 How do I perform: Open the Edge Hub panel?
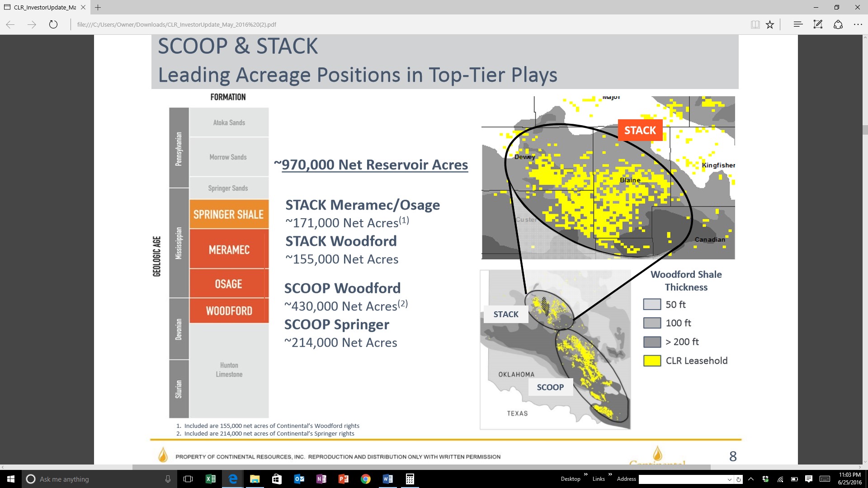pos(798,24)
